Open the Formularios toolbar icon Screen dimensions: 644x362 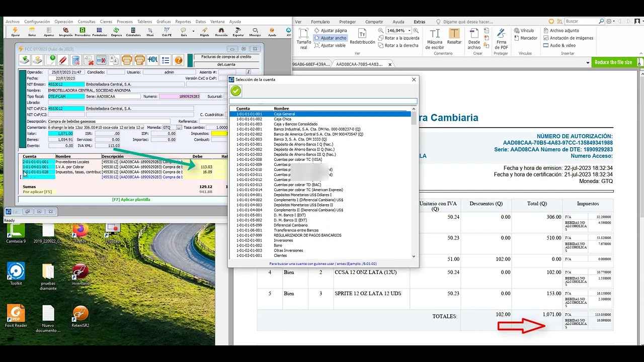click(100, 32)
